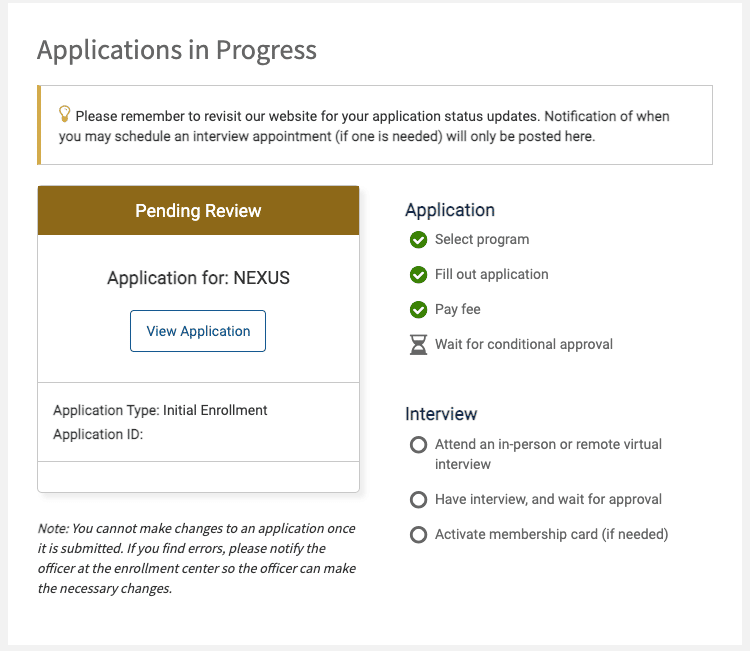Click the Pay fee green checkmark
The image size is (750, 651).
click(418, 310)
